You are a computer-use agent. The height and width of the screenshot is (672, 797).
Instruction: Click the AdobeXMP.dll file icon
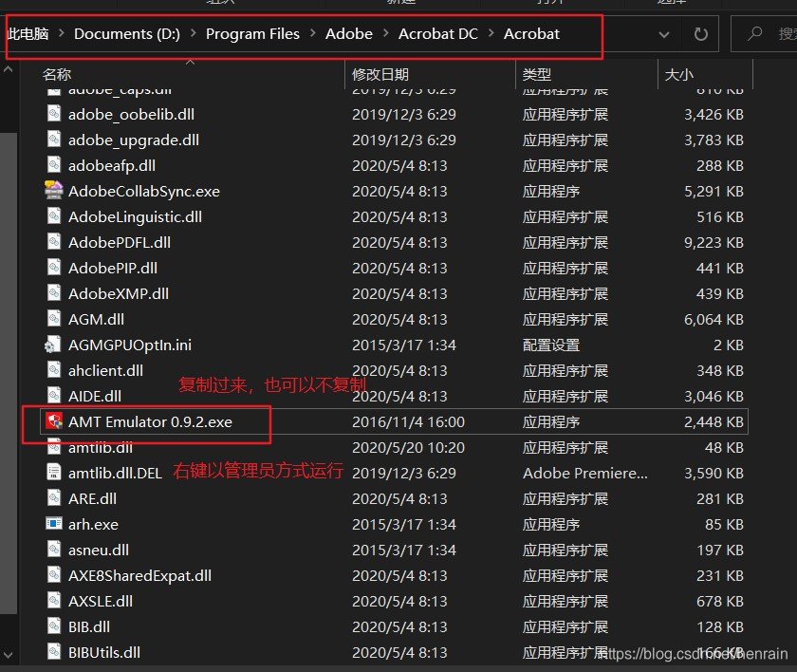54,292
